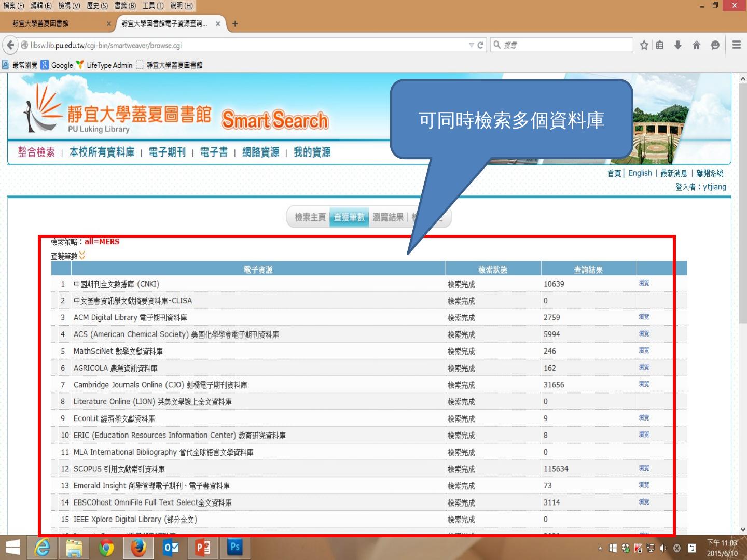Screen dimensions: 747x560
Task: Open the Firefox hamburger menu
Action: tap(736, 45)
